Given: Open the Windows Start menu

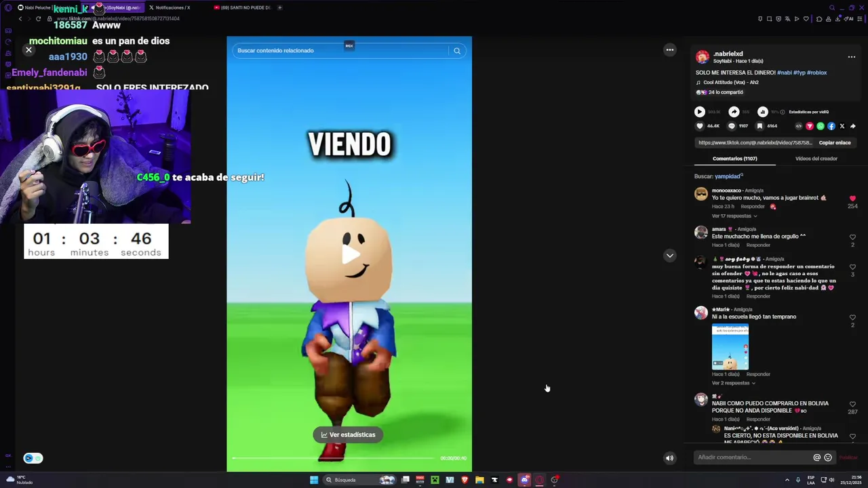Looking at the screenshot, I should click(314, 480).
